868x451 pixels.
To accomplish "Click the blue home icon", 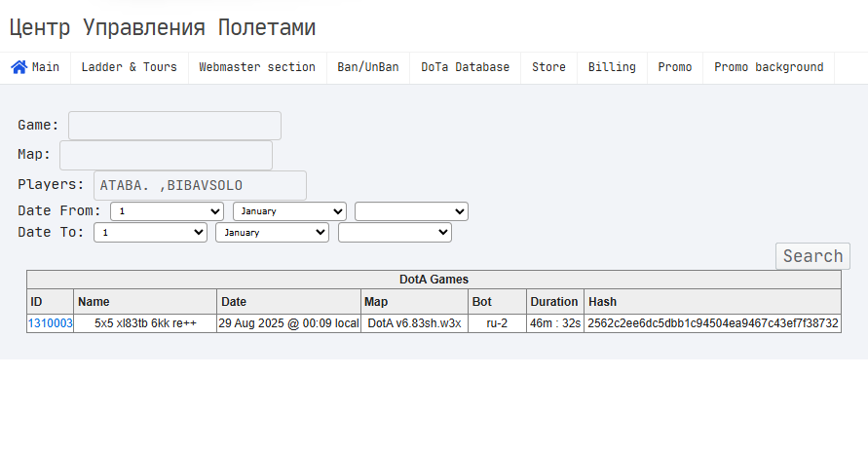I will tap(19, 67).
